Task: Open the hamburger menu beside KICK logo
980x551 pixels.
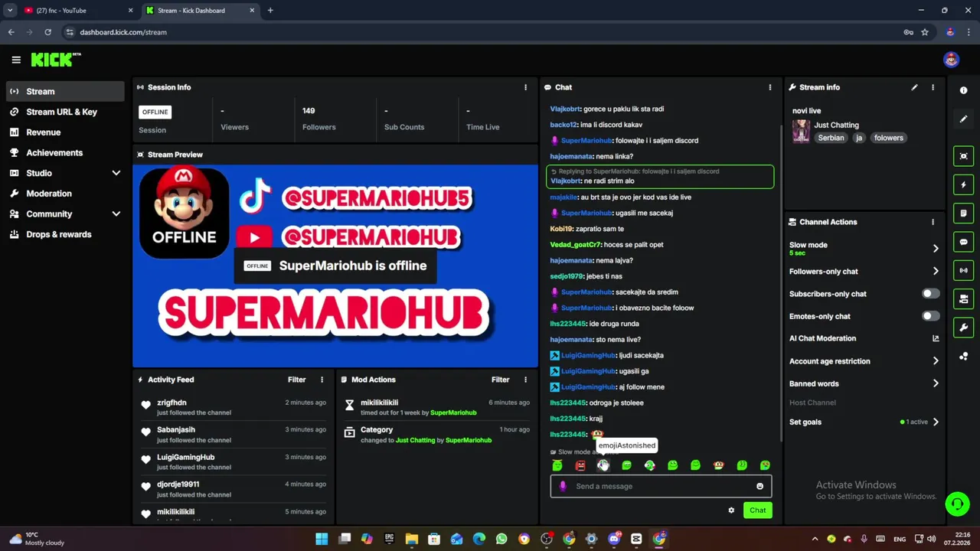Action: point(16,60)
